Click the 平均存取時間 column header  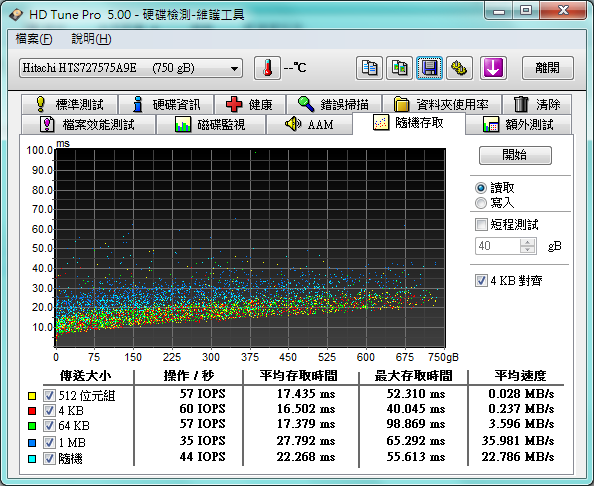coord(299,376)
